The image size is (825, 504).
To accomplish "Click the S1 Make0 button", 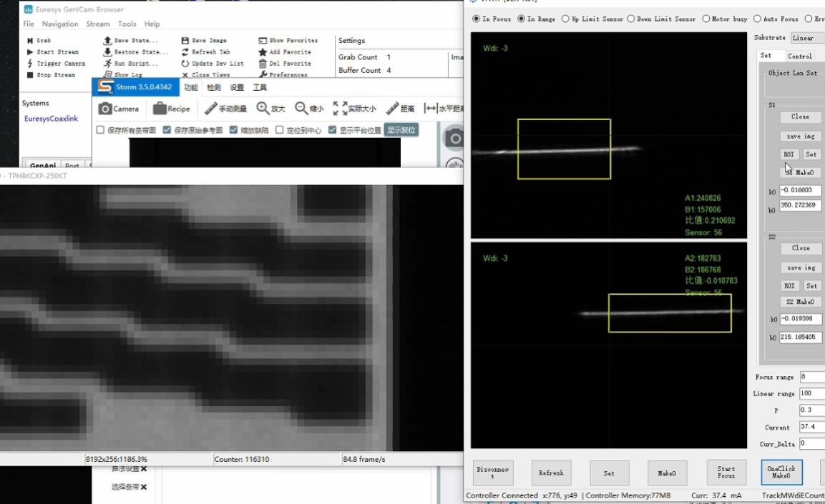I will [800, 172].
